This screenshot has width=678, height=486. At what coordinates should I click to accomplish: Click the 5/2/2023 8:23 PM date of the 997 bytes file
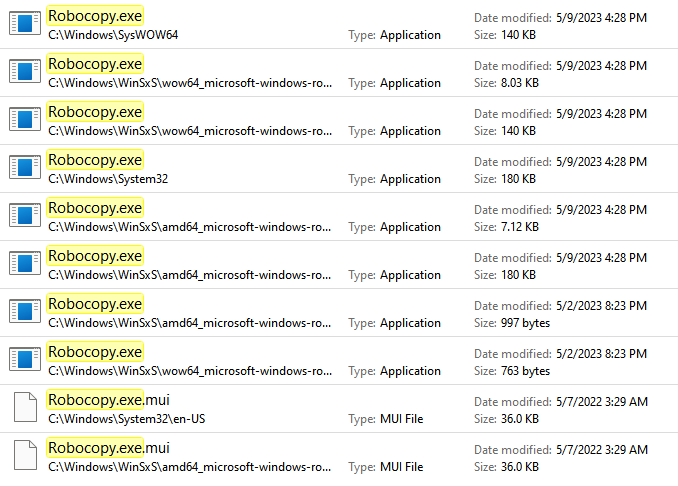601,306
